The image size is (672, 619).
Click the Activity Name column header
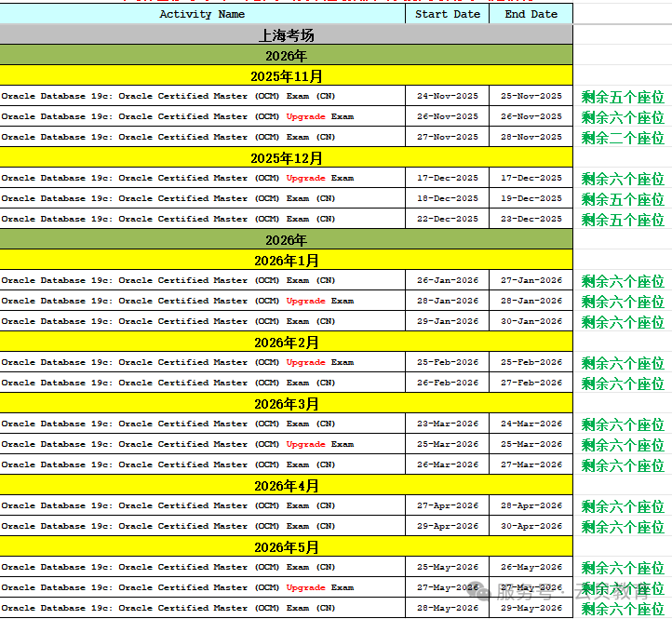(x=202, y=14)
